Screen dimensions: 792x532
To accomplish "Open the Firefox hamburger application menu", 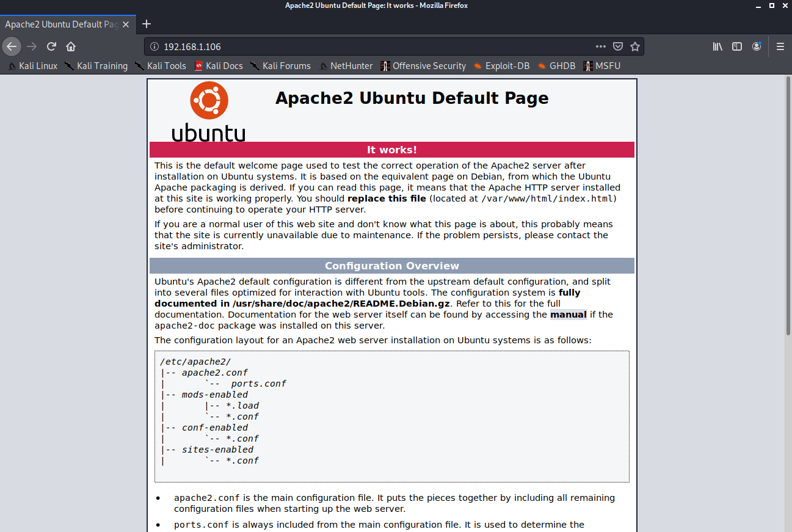I will pyautogui.click(x=780, y=46).
